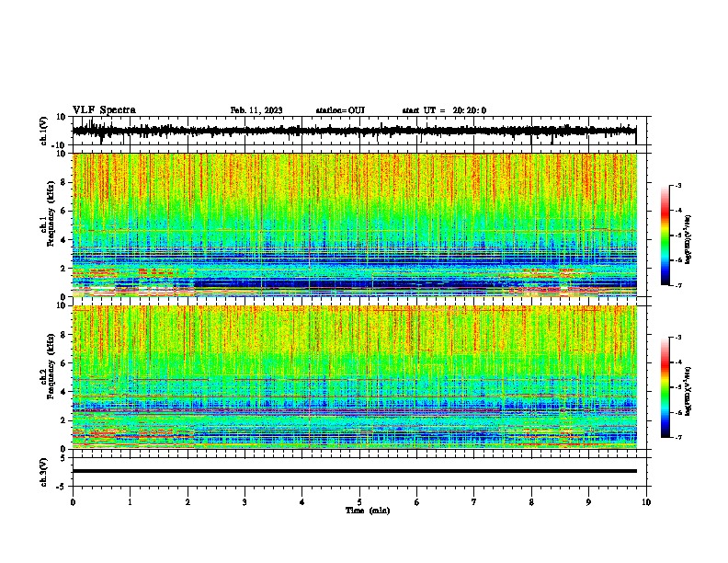Click the "2" kHz tick on ch.2 frequency axis

tap(63, 420)
